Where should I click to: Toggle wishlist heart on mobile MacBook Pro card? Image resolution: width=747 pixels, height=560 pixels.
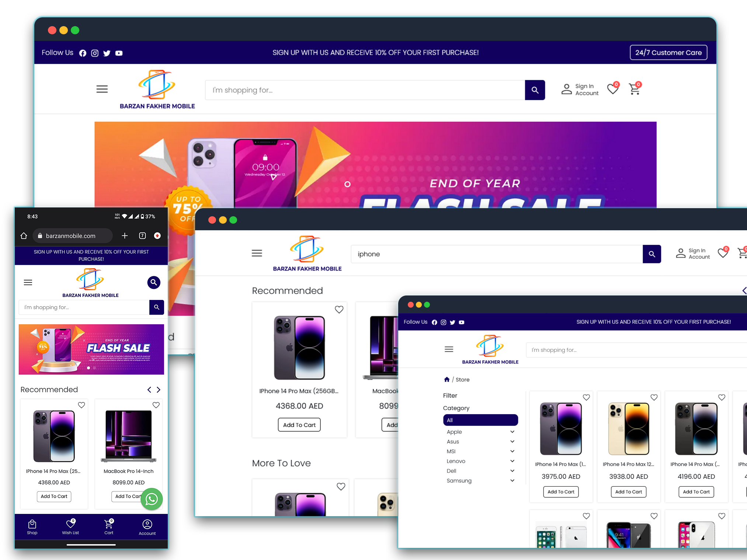pyautogui.click(x=156, y=405)
